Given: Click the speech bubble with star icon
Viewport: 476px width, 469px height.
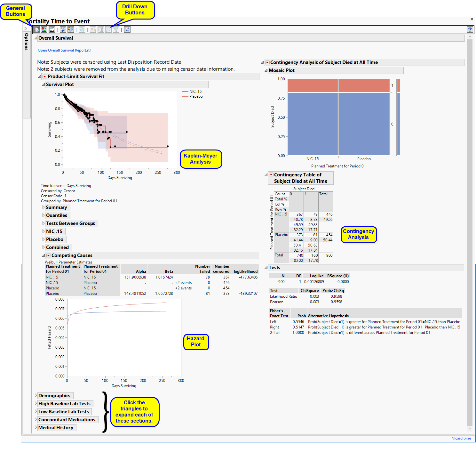Looking at the screenshot, I should [x=63, y=29].
